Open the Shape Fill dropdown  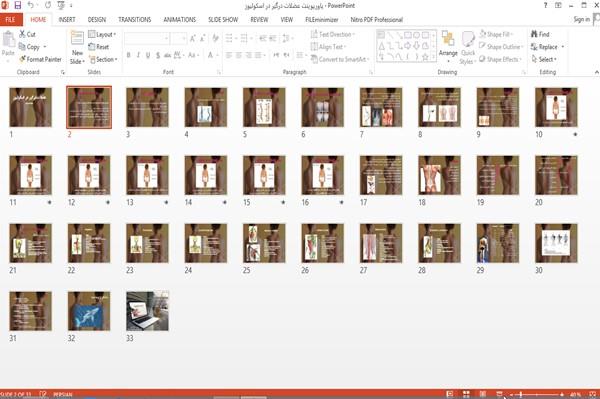point(496,34)
